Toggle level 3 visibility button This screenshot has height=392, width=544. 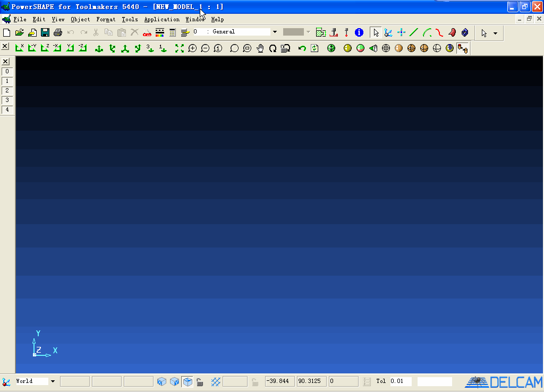point(7,100)
